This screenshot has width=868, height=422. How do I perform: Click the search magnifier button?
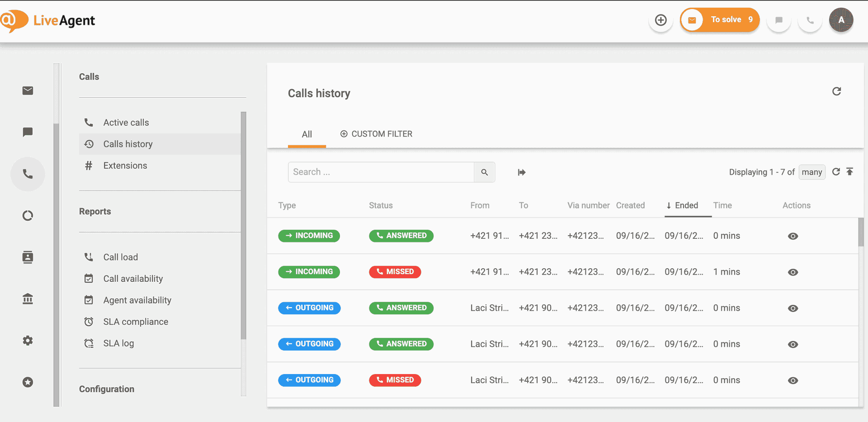[485, 172]
